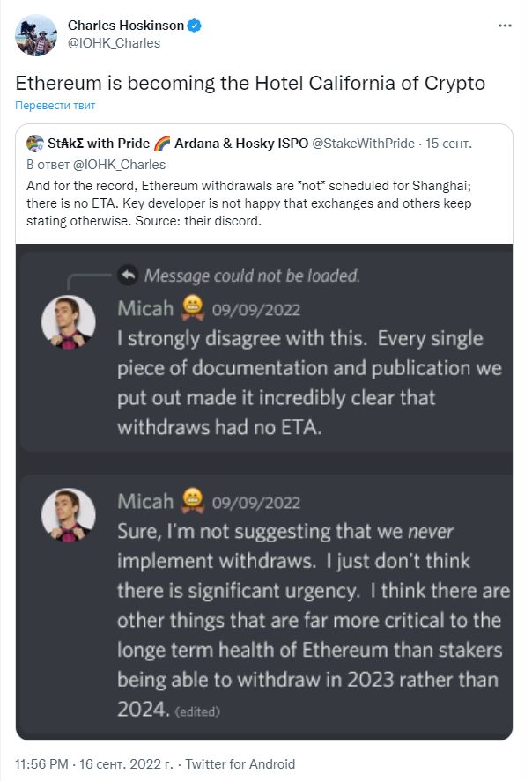The height and width of the screenshot is (781, 532).
Task: Click the "Twitter for Android" source link
Action: coord(240,764)
